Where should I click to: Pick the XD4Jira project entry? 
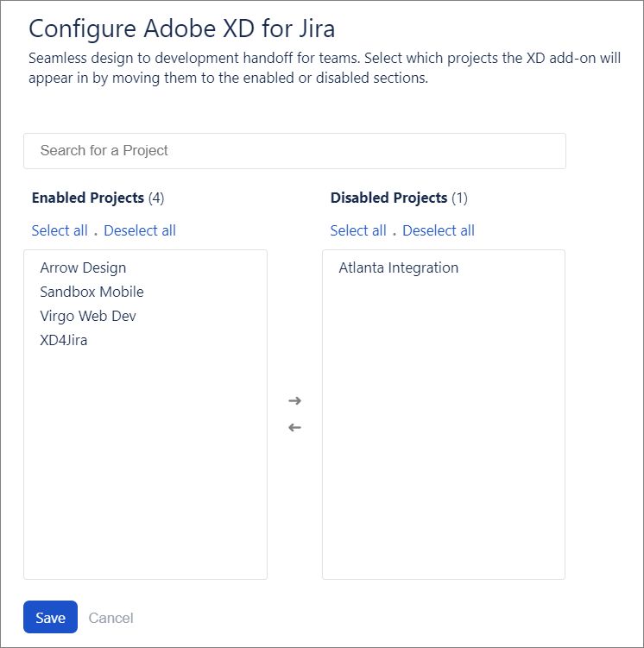pos(64,340)
